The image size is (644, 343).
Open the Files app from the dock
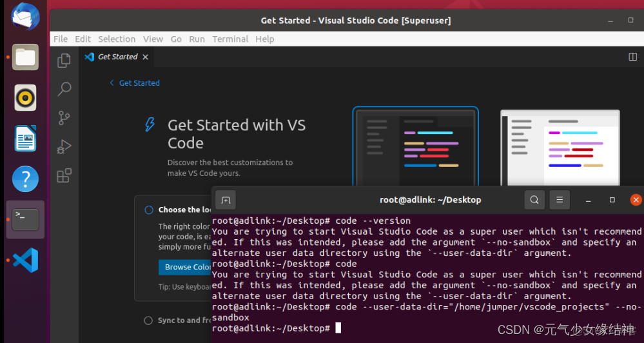tap(26, 57)
